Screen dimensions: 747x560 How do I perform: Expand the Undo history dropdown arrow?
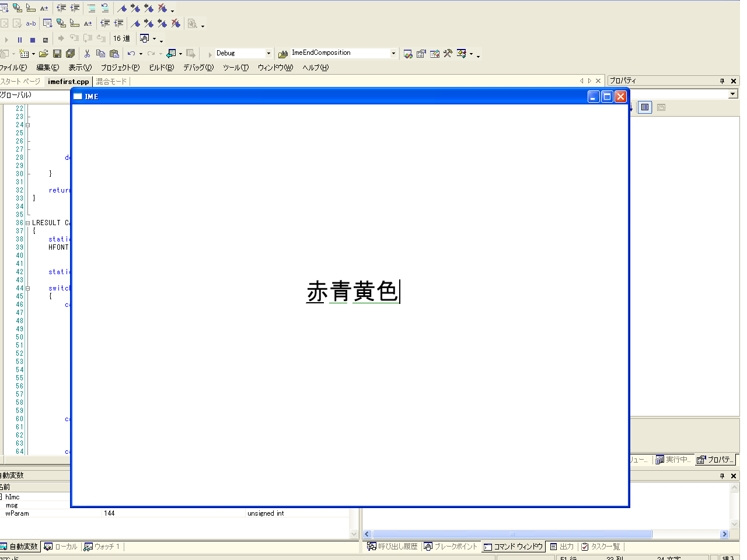click(x=141, y=54)
